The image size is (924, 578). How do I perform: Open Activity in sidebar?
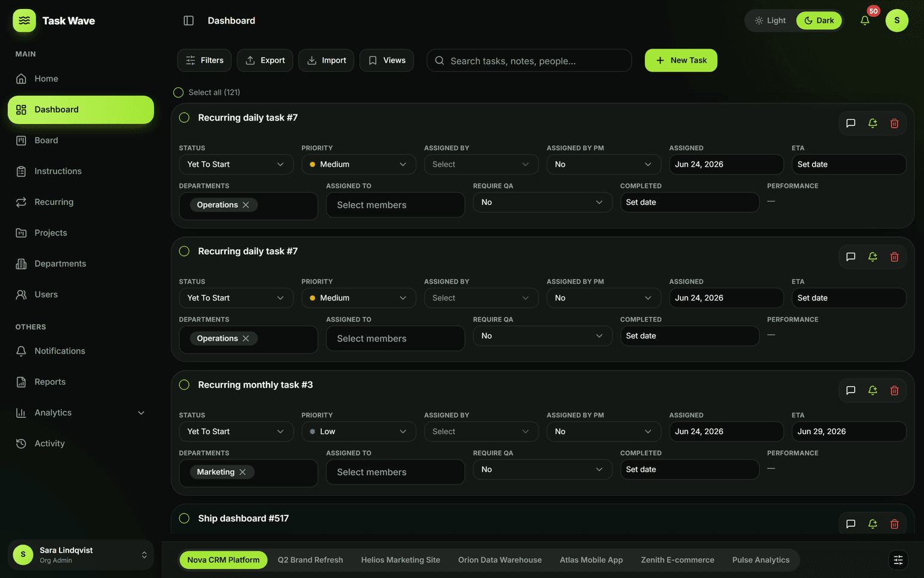(81, 443)
